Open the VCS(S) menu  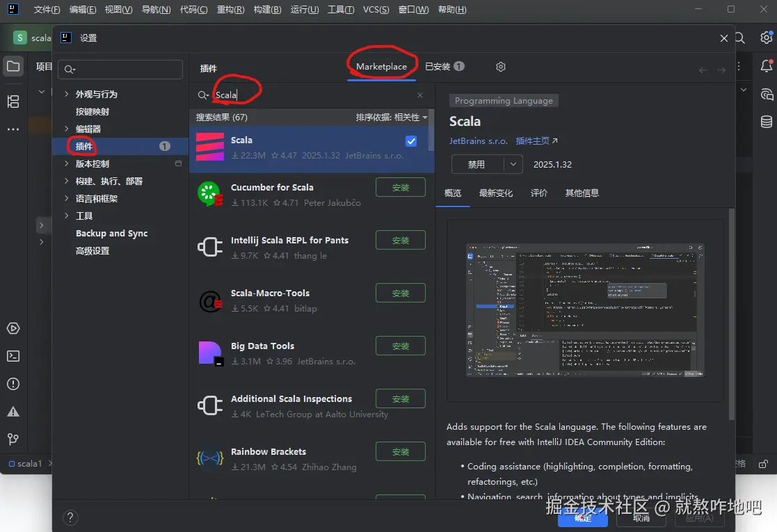click(x=376, y=10)
